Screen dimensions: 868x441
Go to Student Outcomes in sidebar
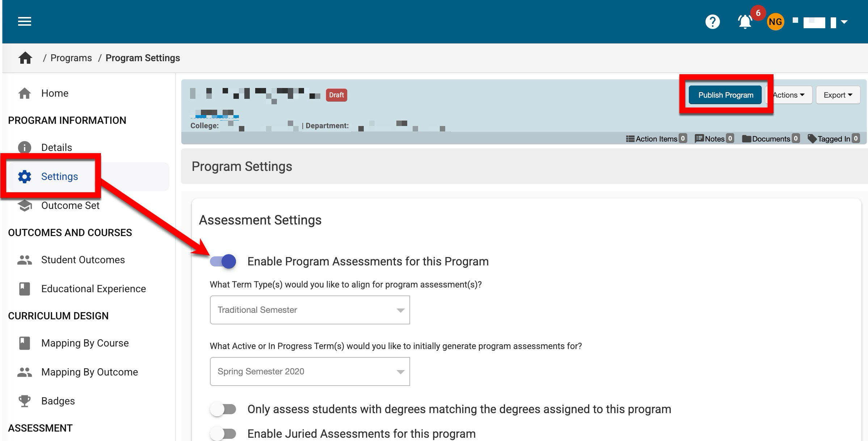[83, 260]
